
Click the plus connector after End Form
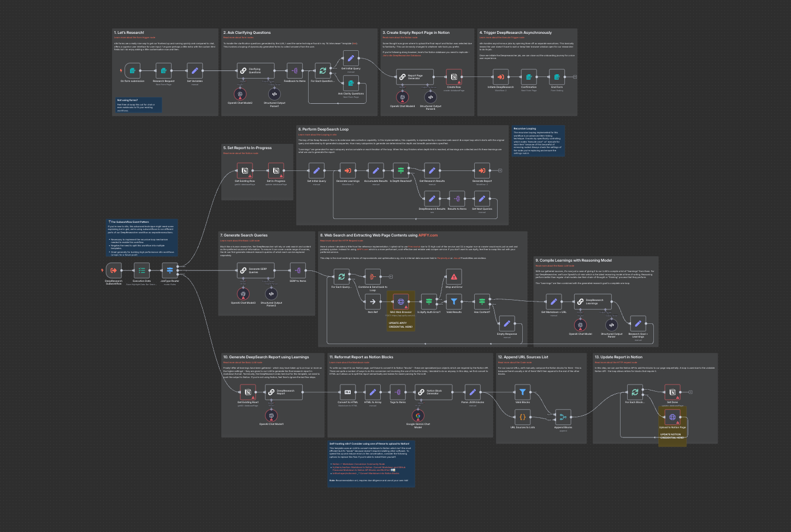tap(575, 77)
